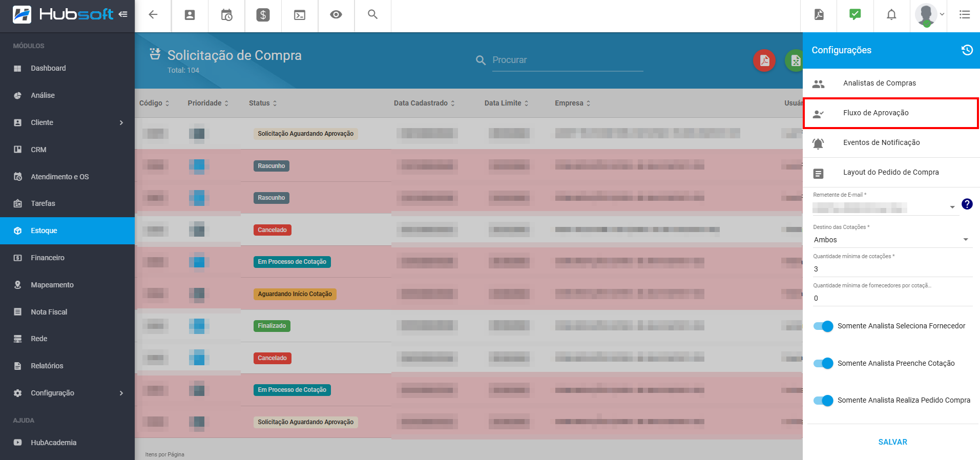Sort by Data Limite column
The width and height of the screenshot is (980, 460).
507,103
